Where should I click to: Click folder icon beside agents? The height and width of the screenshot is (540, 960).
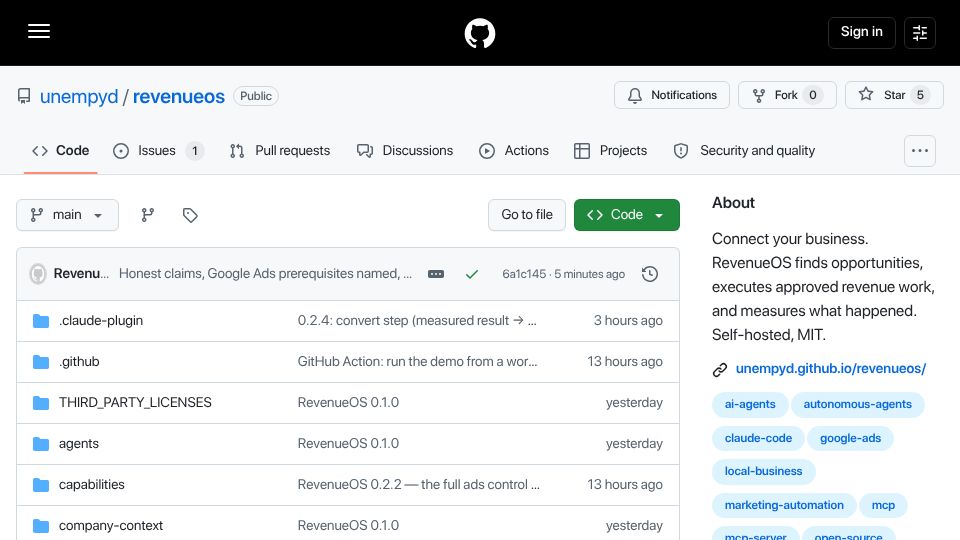[x=41, y=444]
